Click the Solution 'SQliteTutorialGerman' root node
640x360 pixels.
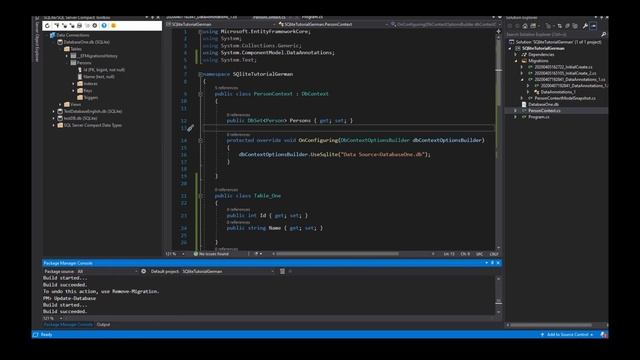555,42
